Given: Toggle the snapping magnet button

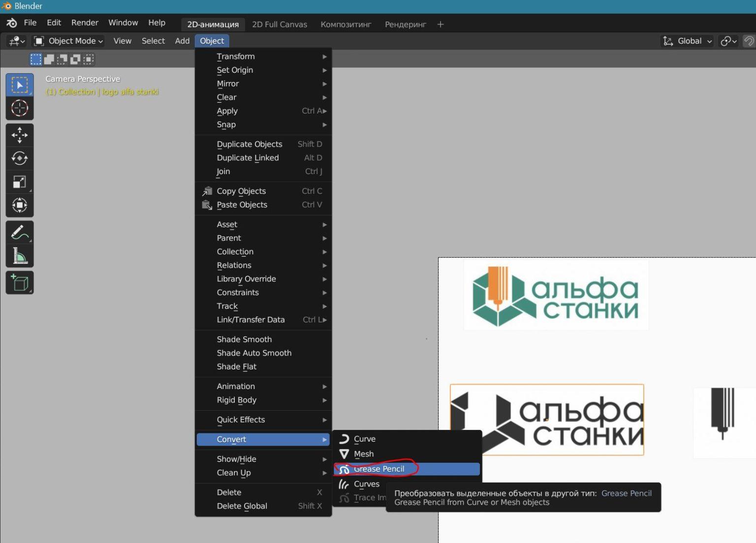Looking at the screenshot, I should coord(749,41).
